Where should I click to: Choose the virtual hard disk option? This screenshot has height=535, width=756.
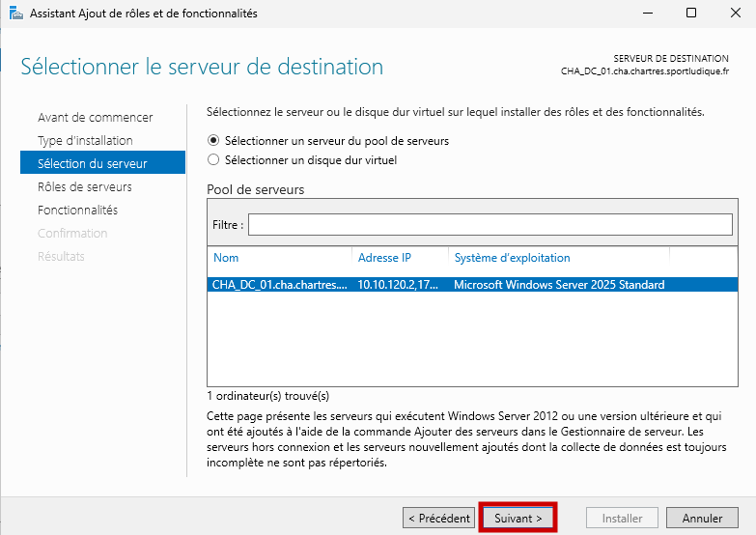[213, 160]
